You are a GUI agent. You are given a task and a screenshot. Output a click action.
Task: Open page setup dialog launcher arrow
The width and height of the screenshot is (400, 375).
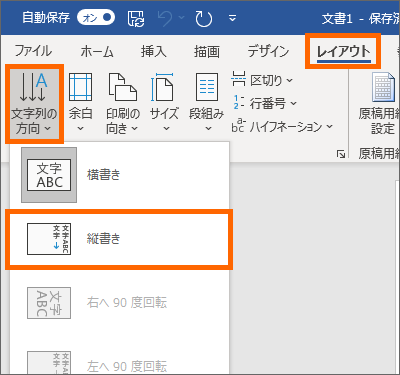[341, 154]
